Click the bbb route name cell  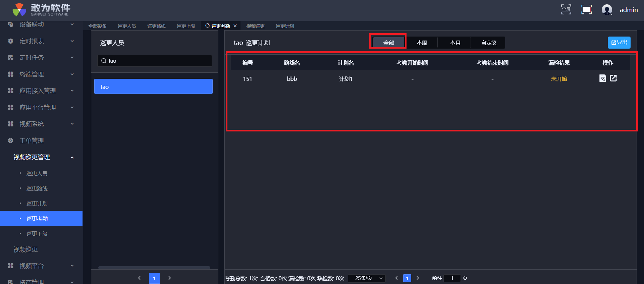(x=292, y=79)
